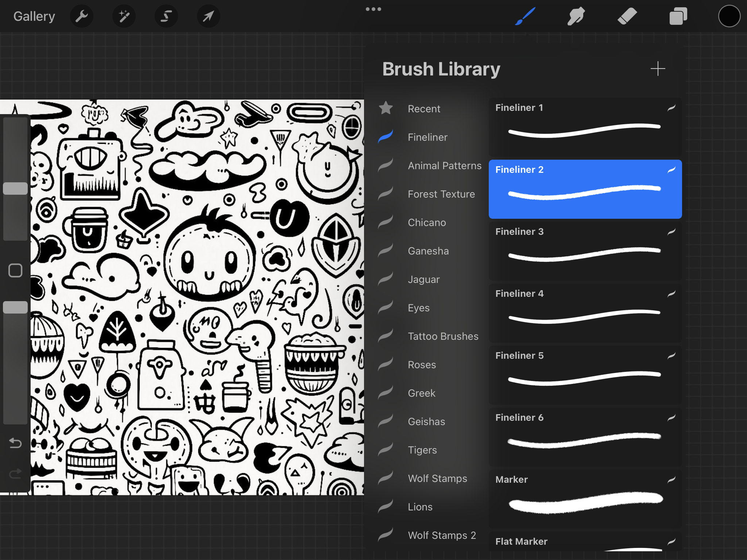Select the Smudge tool
The width and height of the screenshot is (747, 560).
pos(576,16)
